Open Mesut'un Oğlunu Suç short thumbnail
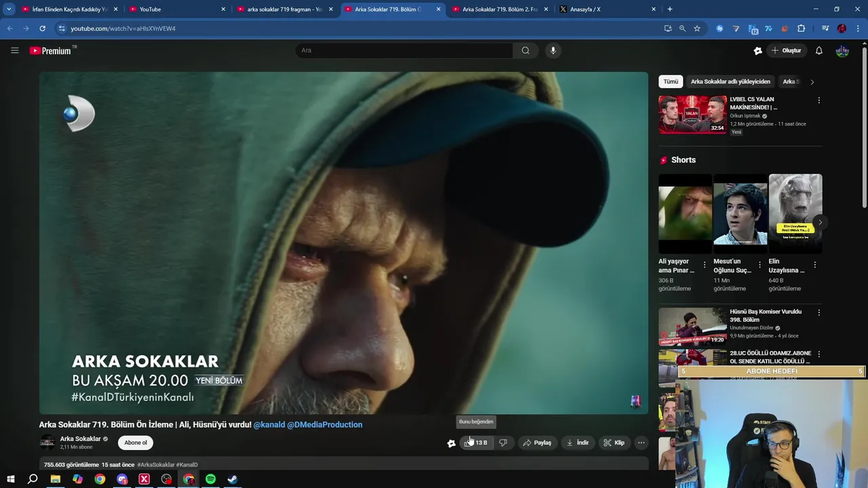This screenshot has width=868, height=488. [x=740, y=214]
